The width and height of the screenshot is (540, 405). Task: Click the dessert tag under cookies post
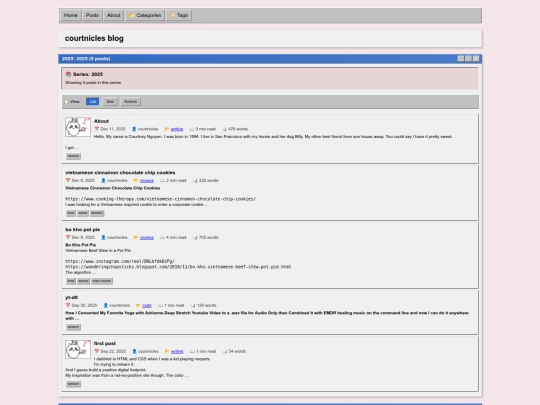point(97,213)
